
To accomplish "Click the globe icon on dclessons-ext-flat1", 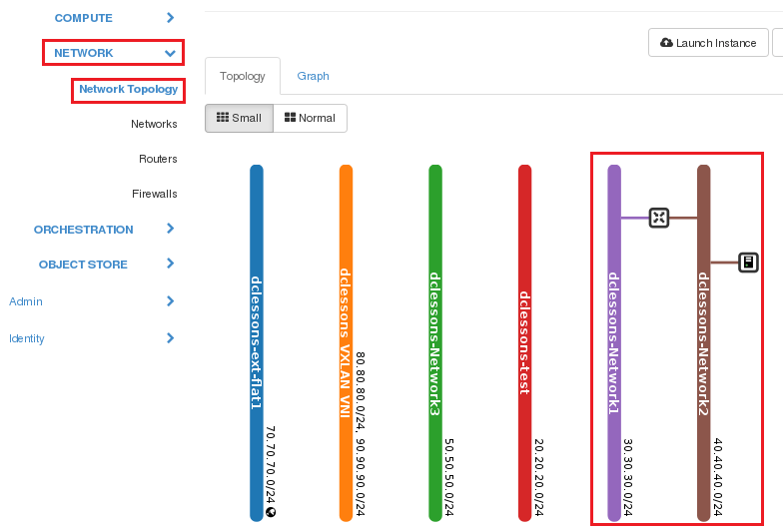I will [x=271, y=512].
